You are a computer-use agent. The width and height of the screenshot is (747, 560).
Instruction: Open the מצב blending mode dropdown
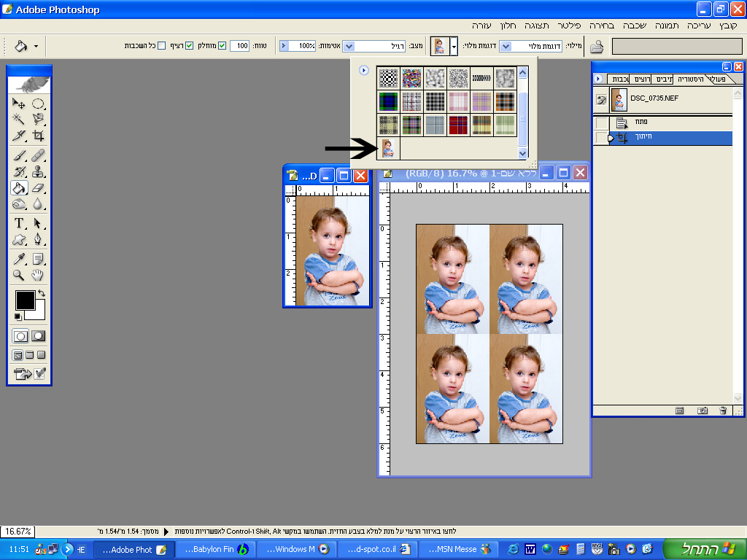[349, 46]
